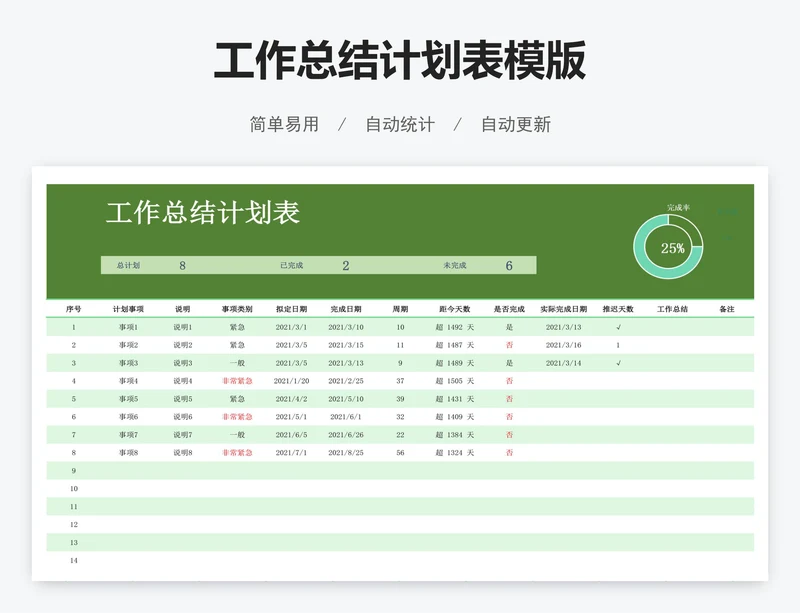Click the 完成率 chart label

678,208
